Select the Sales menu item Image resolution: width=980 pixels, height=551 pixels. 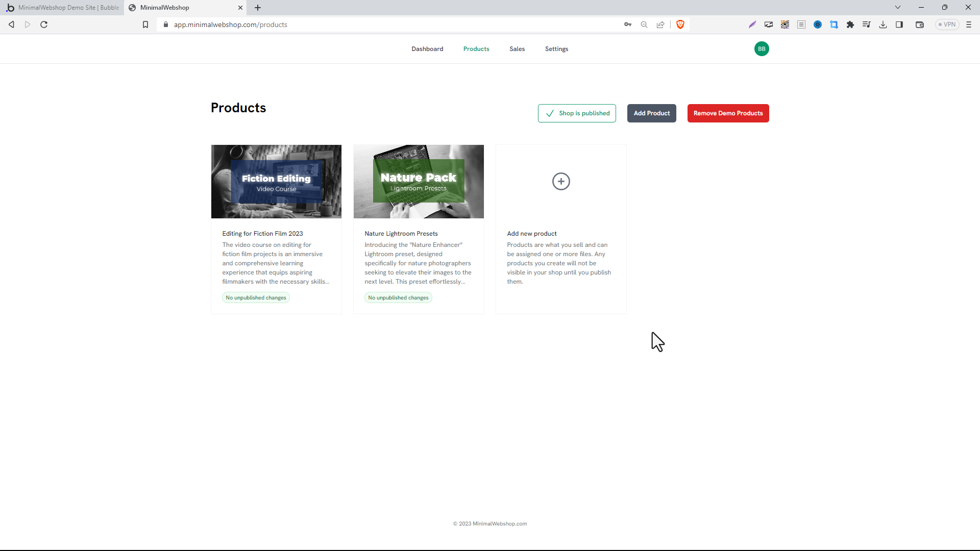click(x=517, y=48)
